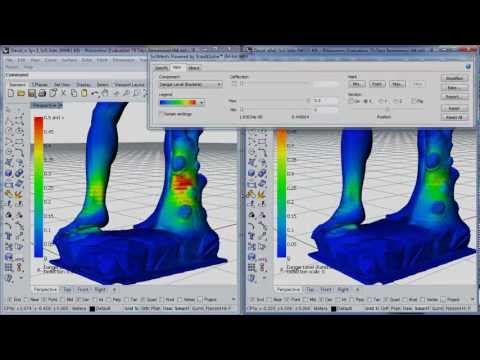This screenshot has height=360, width=480.
Task: Select Section Flip option
Action: point(414,101)
